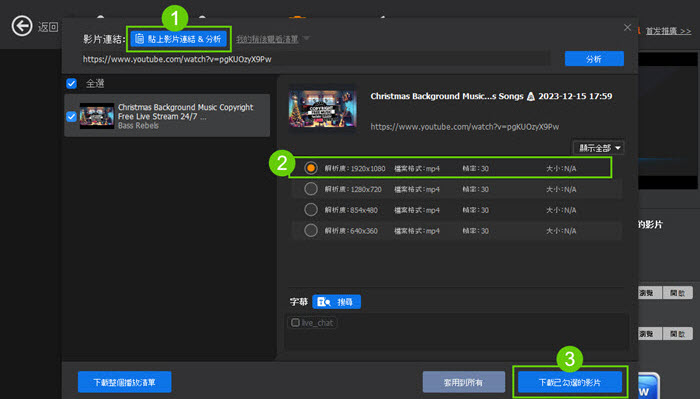Click the clipboard icon in paste button
This screenshot has width=700, height=399.
(x=139, y=39)
